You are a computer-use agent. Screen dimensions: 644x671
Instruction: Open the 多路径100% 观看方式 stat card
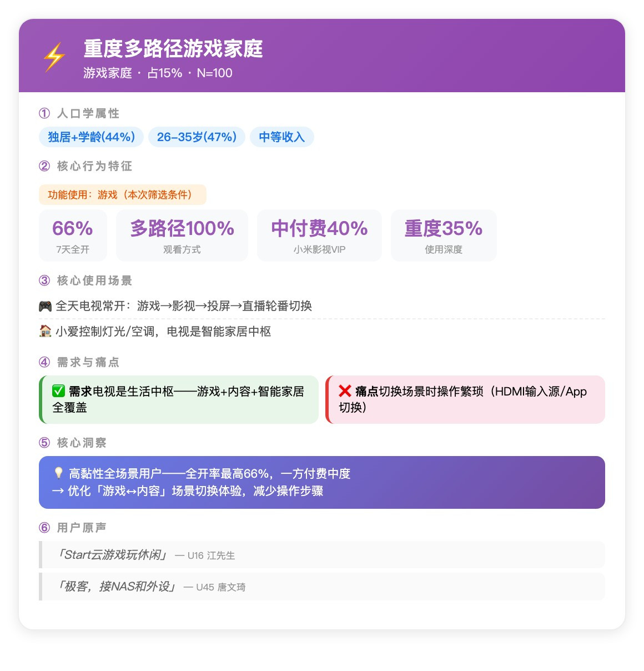coord(182,236)
